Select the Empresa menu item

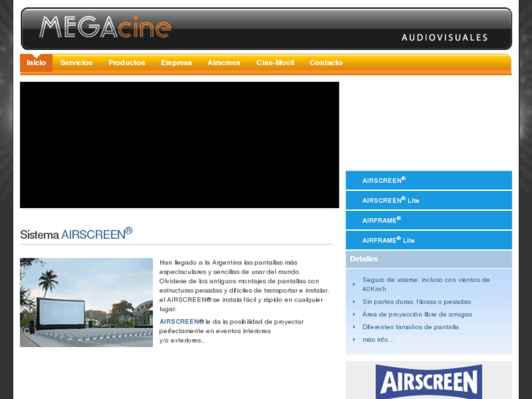(x=176, y=63)
